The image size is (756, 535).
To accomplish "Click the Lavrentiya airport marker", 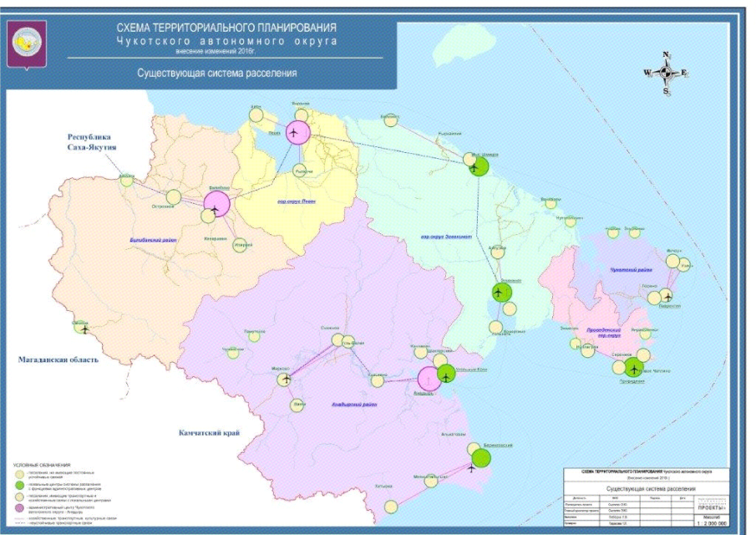I will pyautogui.click(x=666, y=295).
